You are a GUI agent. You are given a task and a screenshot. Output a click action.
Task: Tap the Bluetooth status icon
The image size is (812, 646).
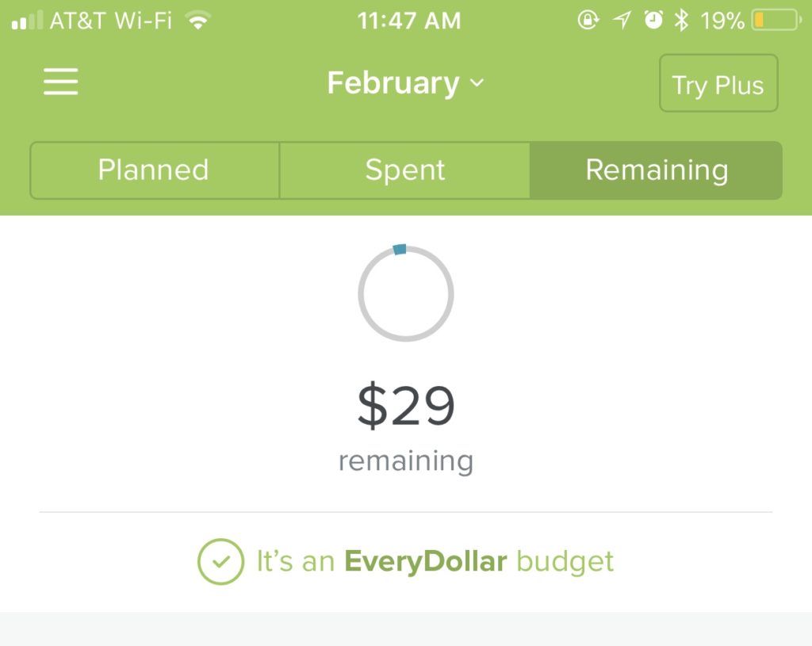[681, 21]
